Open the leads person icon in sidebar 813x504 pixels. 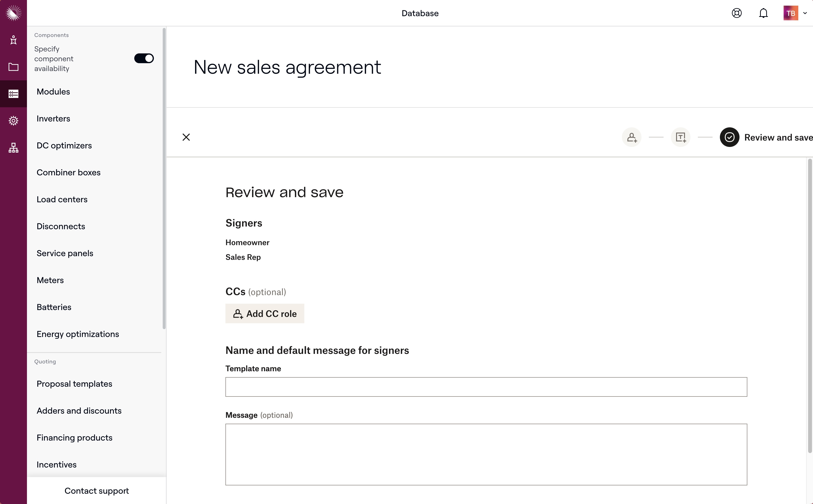click(x=13, y=40)
